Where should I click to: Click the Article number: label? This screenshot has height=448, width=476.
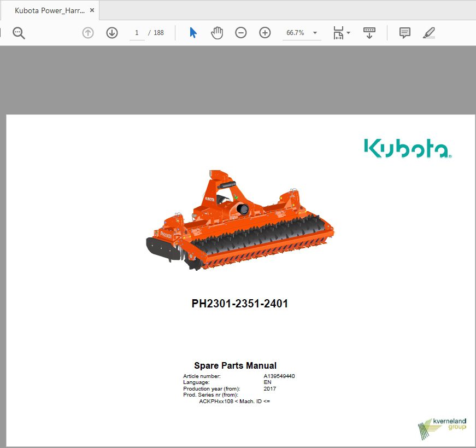(x=202, y=376)
